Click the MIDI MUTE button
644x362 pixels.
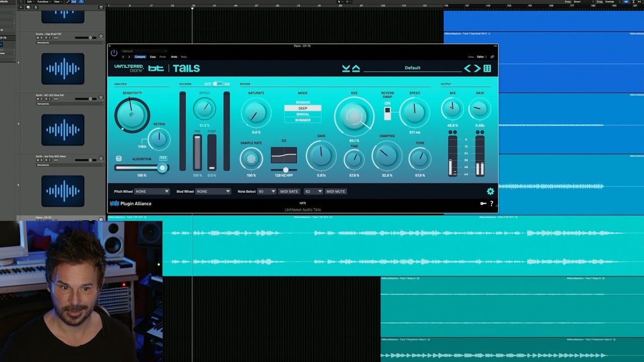coord(336,192)
